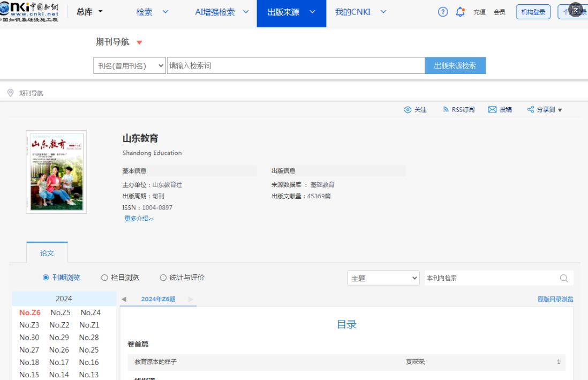Select issue No.15
Image resolution: width=588 pixels, height=380 pixels.
(x=29, y=374)
